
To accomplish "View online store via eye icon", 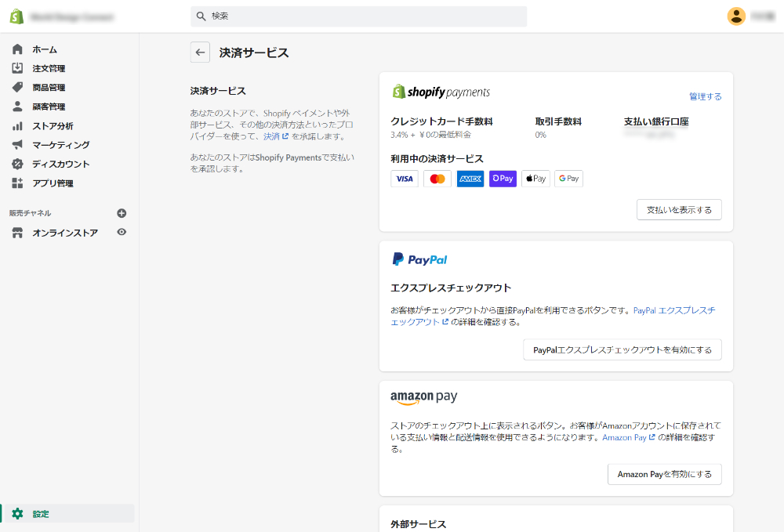I will tap(122, 232).
